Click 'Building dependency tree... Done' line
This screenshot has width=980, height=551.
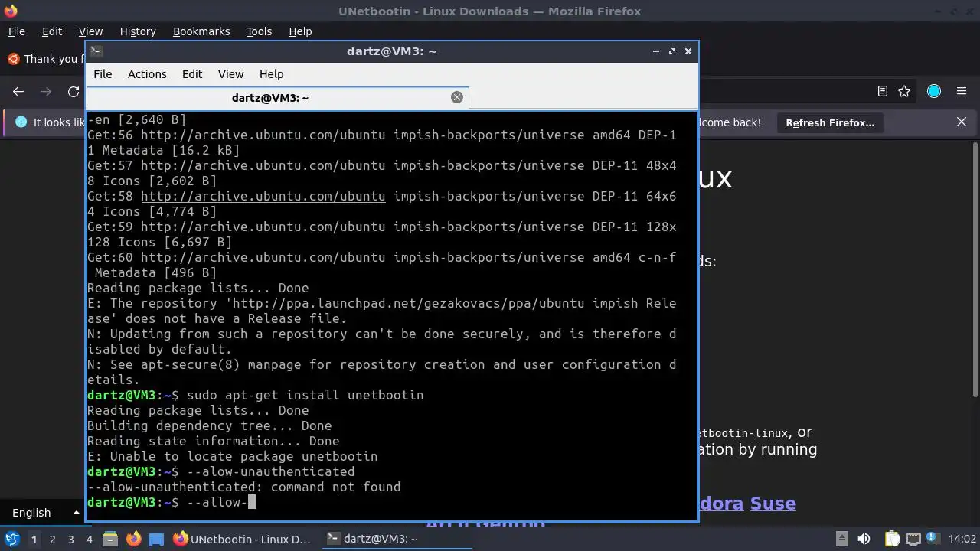coord(209,425)
